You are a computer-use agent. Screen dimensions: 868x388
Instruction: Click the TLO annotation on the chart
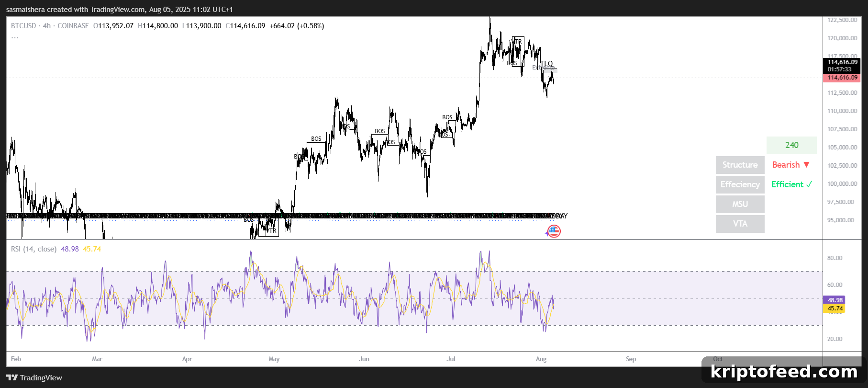click(x=546, y=64)
